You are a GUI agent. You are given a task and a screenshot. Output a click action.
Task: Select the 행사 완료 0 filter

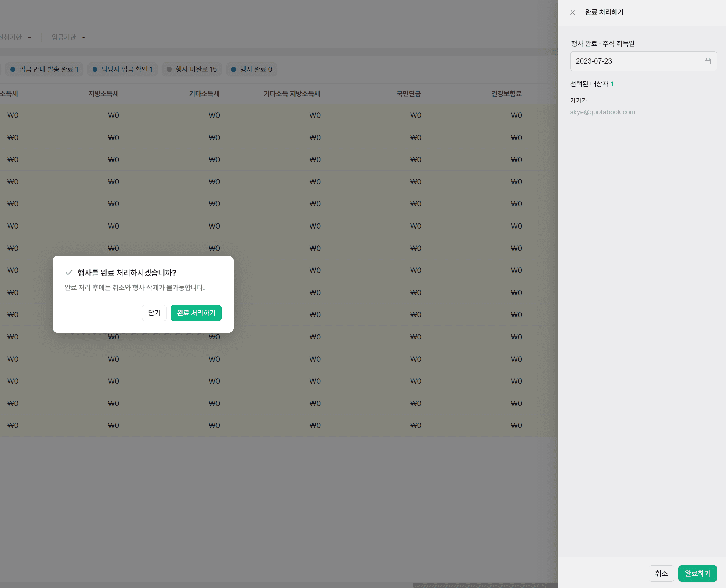[x=252, y=69]
